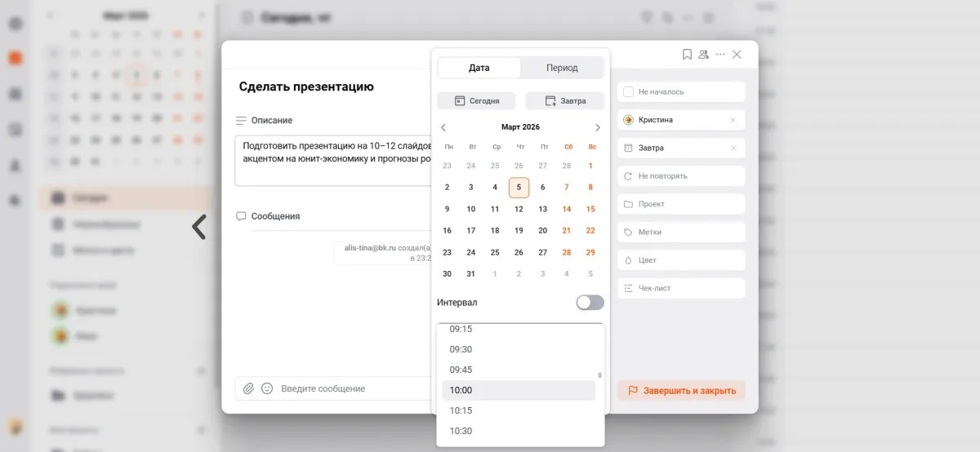980x452 pixels.
Task: Switch to the Период tab
Action: tap(562, 68)
